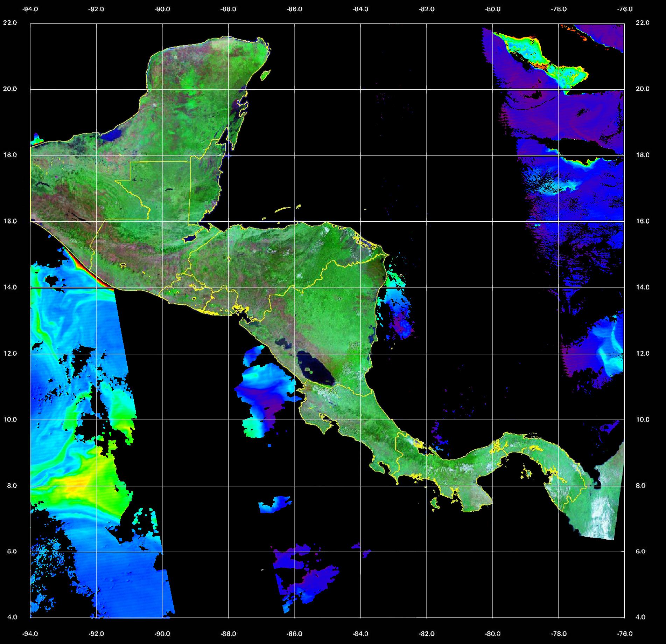The height and width of the screenshot is (644, 666).
Task: Click the 4.0 latitude label on right
Action: point(640,617)
